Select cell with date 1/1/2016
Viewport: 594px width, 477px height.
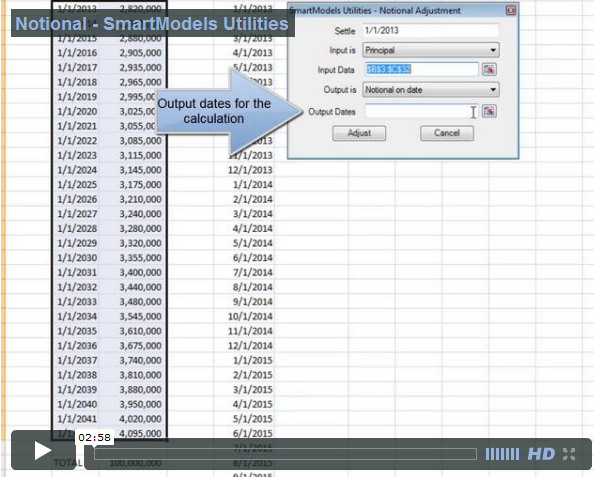coord(77,53)
